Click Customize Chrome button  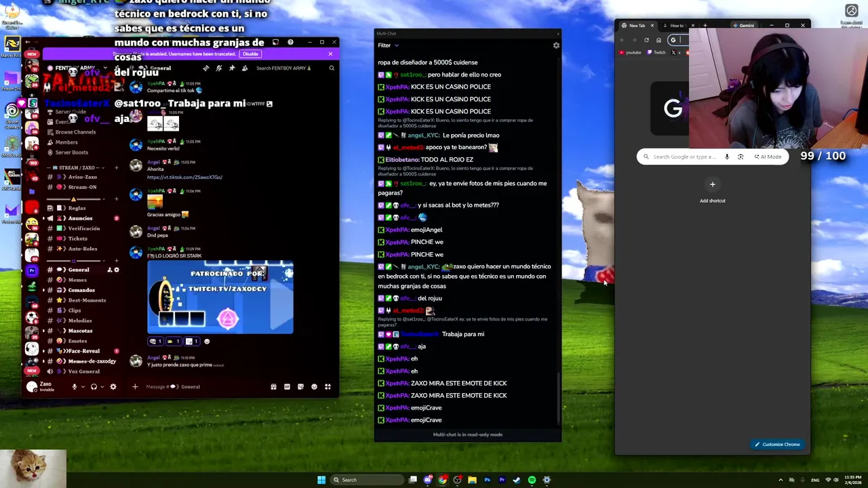coord(777,445)
